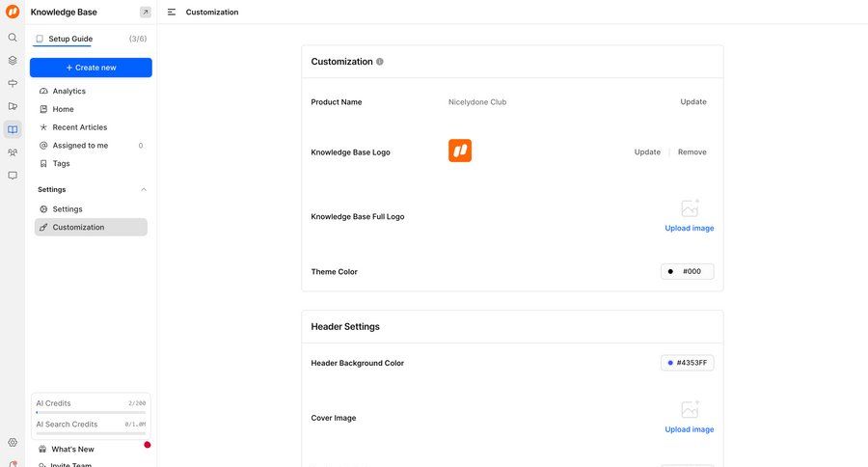The height and width of the screenshot is (467, 868).
Task: Open the chat bubble icon in the rail
Action: pyautogui.click(x=13, y=176)
